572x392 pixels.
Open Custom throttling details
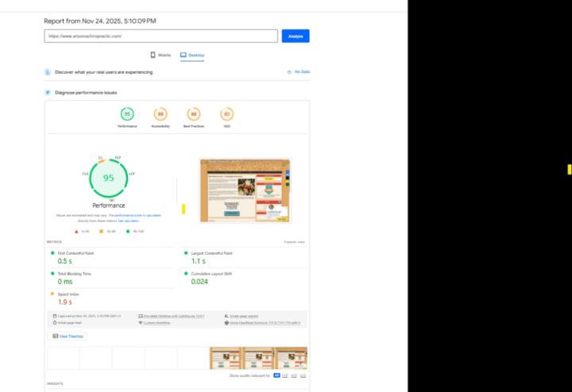pos(157,323)
